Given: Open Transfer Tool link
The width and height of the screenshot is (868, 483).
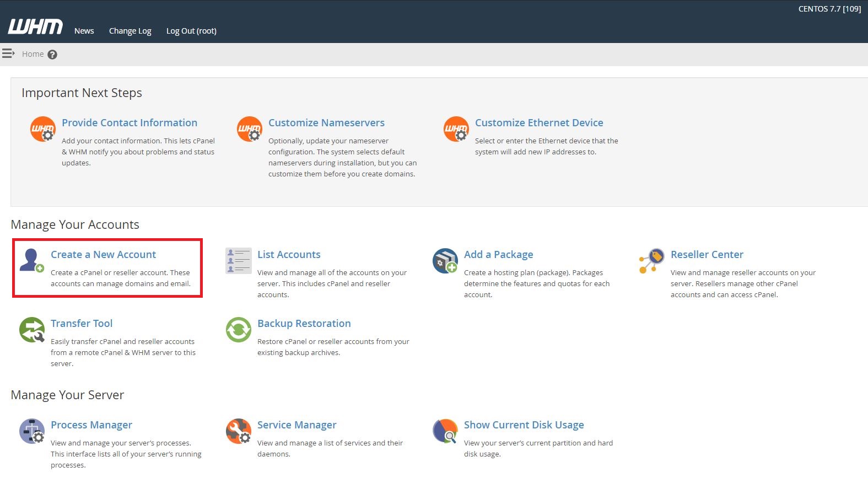Looking at the screenshot, I should pyautogui.click(x=82, y=324).
